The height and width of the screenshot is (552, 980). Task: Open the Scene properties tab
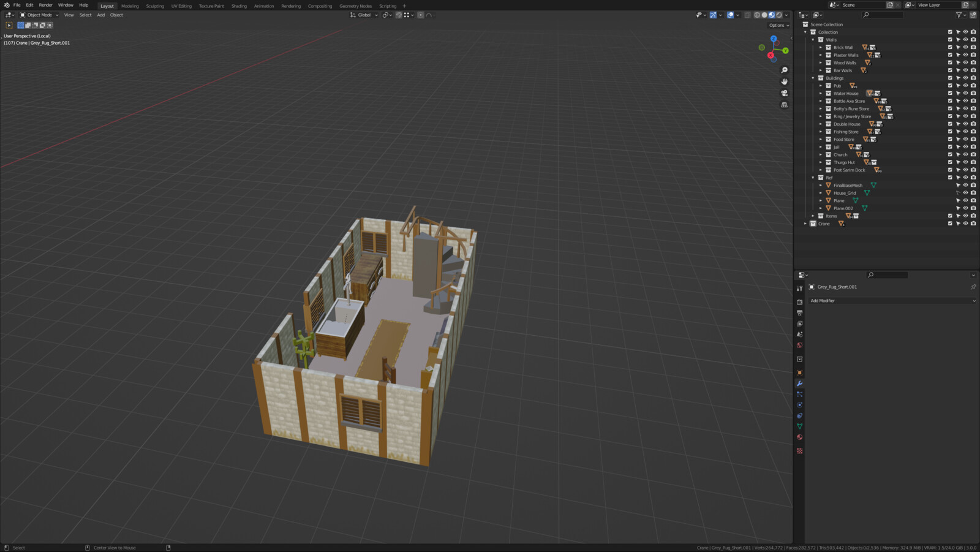click(x=799, y=335)
